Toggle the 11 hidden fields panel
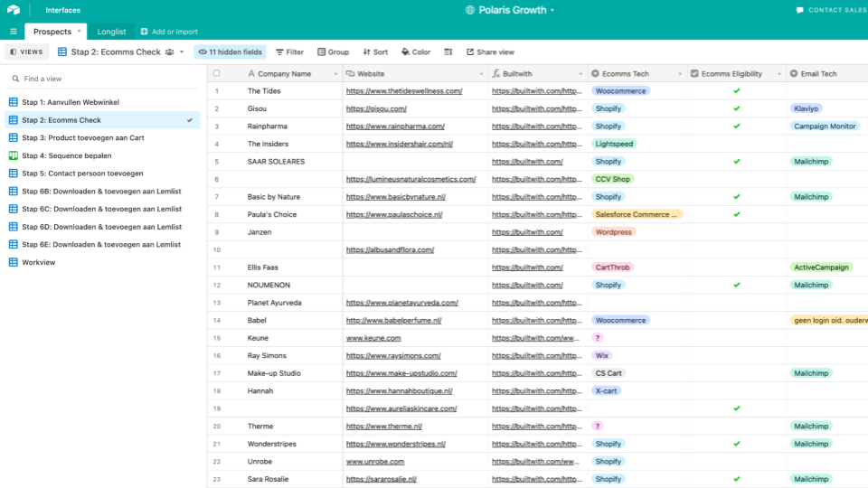 tap(230, 52)
